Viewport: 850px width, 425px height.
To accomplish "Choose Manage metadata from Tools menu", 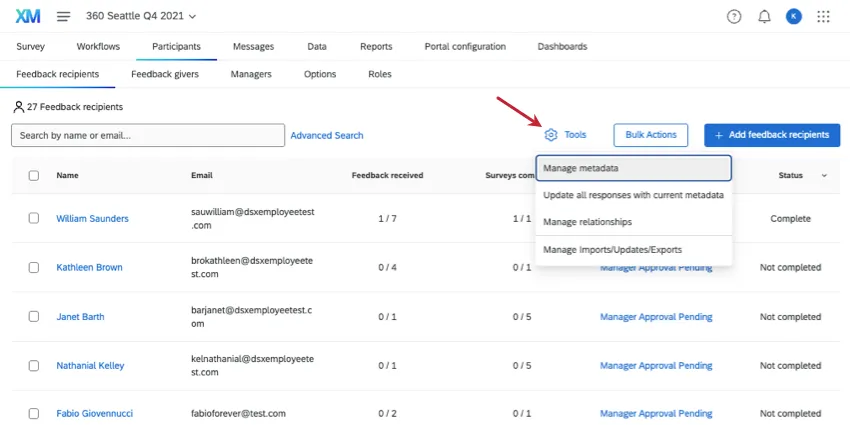I will [634, 168].
